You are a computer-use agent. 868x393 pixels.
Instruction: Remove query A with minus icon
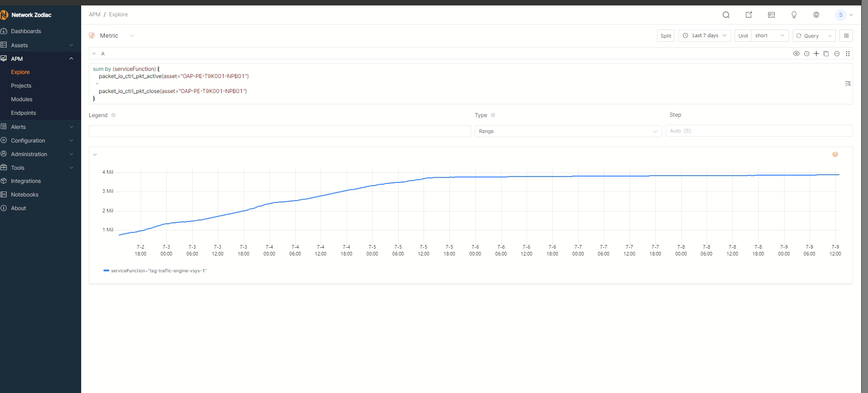click(x=837, y=54)
